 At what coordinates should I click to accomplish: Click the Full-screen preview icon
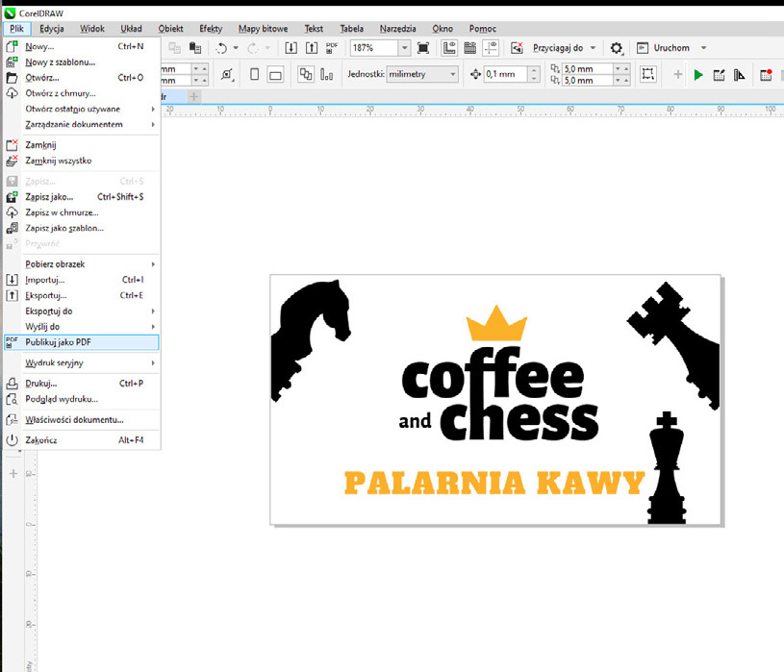click(x=423, y=48)
